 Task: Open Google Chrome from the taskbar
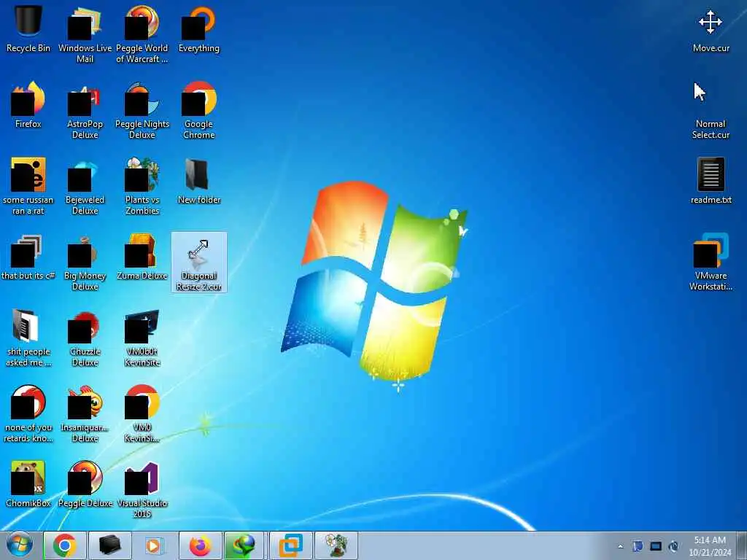point(65,545)
